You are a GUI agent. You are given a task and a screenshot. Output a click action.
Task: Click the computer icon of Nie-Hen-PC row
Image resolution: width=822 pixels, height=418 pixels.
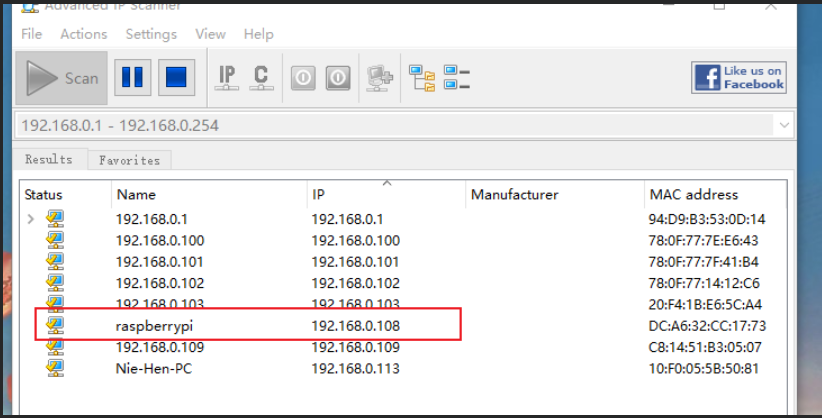(55, 369)
